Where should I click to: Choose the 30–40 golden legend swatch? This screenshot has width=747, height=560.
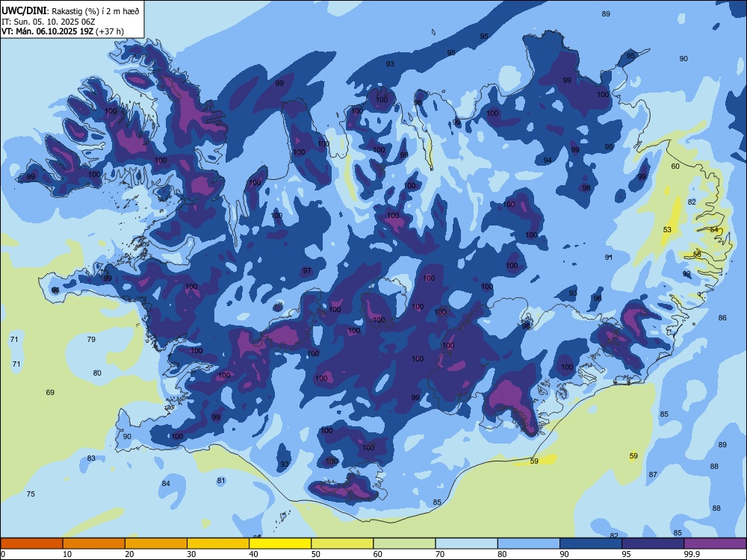coord(218,544)
